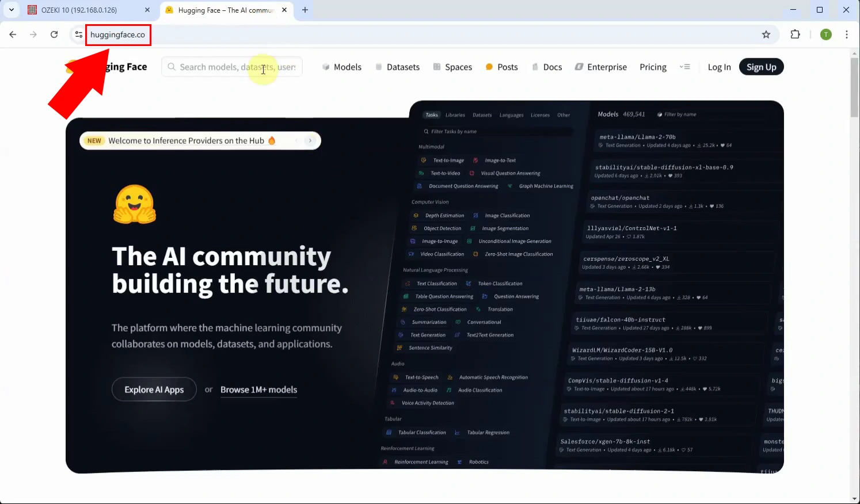Click the Sign Up button

click(x=761, y=67)
